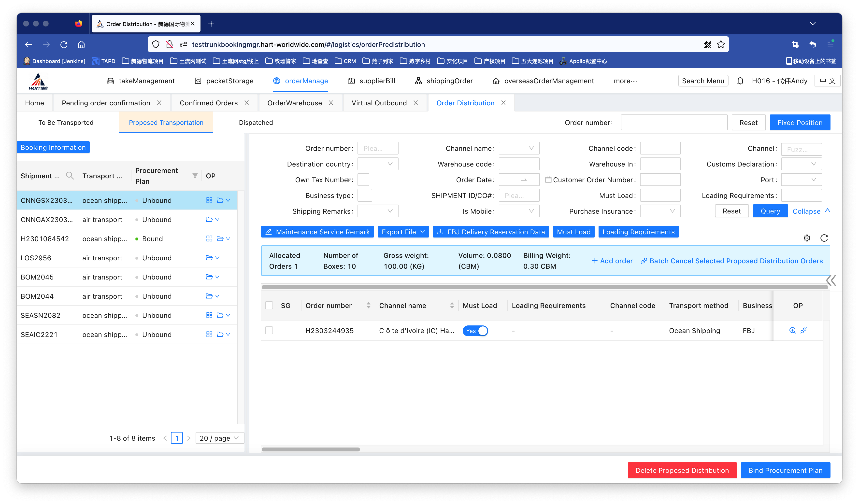Click the Add order link
Viewport: 859px width, 504px height.
click(612, 261)
